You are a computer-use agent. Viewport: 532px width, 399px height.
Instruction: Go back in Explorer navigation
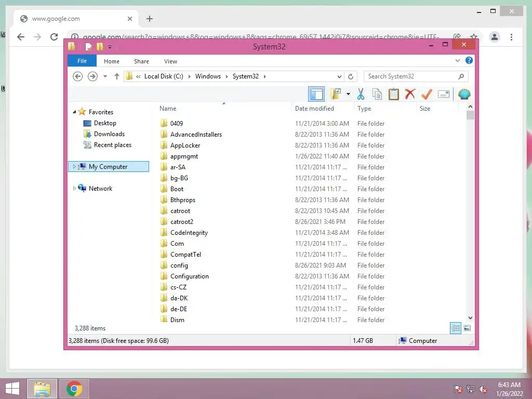pos(78,76)
